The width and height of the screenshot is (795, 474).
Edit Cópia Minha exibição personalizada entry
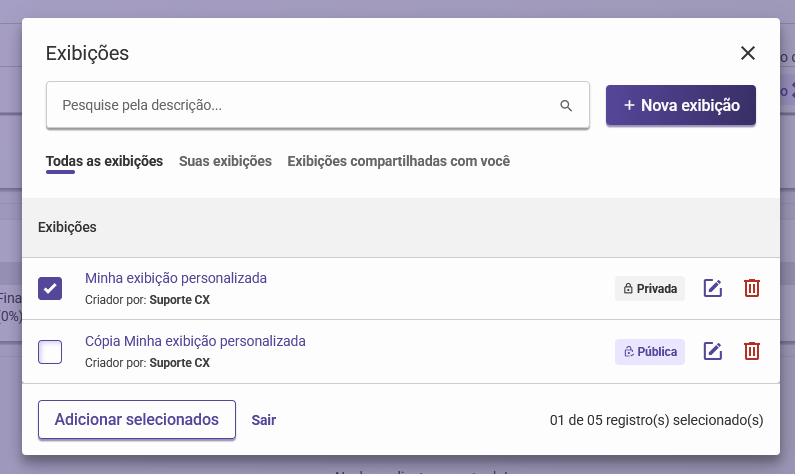pyautogui.click(x=713, y=351)
